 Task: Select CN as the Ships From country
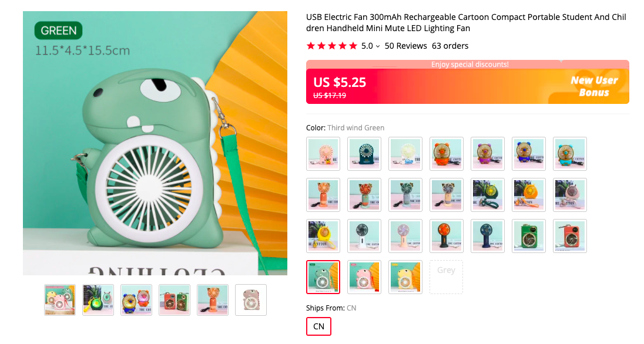(318, 326)
